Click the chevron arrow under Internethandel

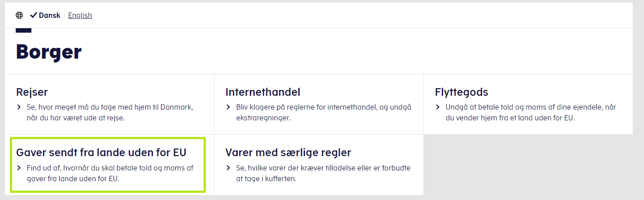click(228, 107)
